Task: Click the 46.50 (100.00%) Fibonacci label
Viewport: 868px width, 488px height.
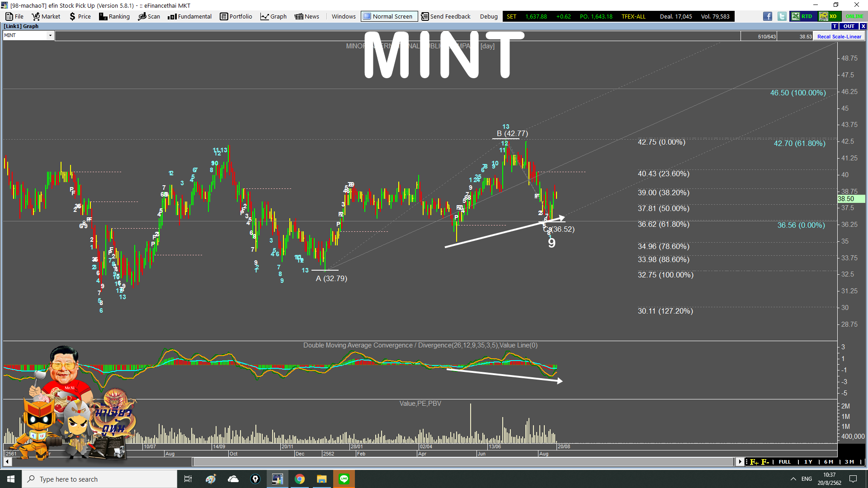Action: click(x=798, y=93)
